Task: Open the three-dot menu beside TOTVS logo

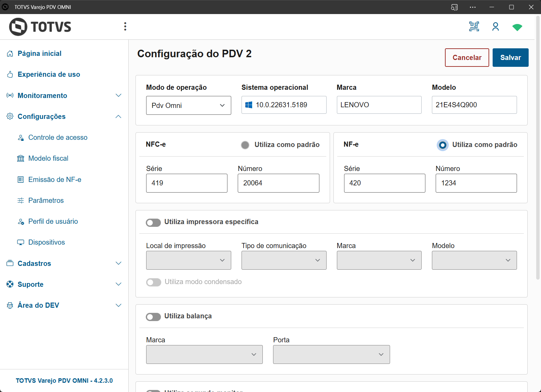Action: click(x=125, y=27)
